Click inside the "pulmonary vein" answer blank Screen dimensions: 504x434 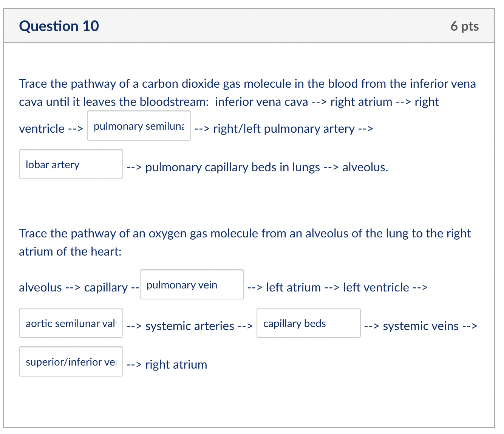pos(192,285)
